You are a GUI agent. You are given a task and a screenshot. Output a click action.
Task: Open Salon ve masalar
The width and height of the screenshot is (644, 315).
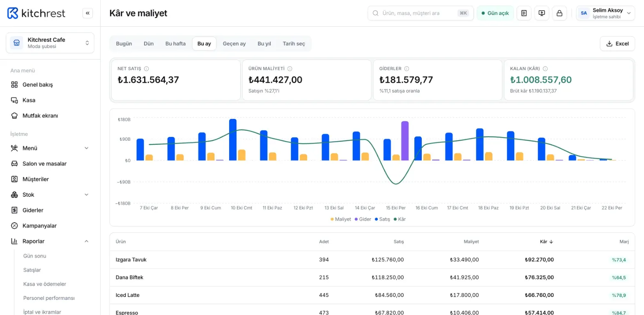(50, 164)
